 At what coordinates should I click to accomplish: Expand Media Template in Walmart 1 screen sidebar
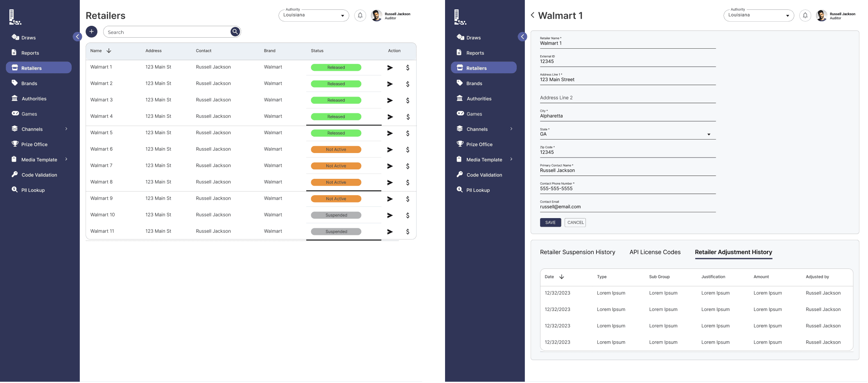click(x=511, y=159)
